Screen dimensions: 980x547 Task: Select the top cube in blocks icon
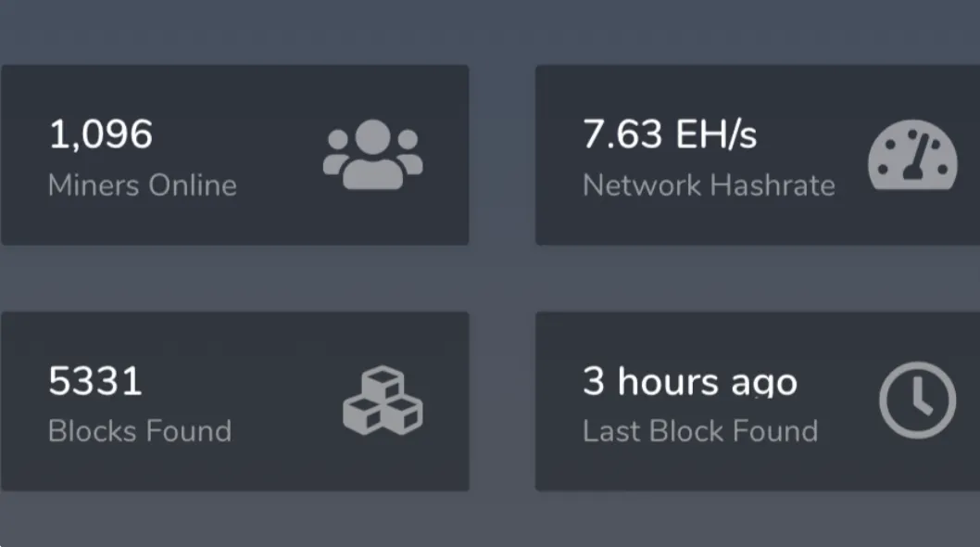point(383,382)
